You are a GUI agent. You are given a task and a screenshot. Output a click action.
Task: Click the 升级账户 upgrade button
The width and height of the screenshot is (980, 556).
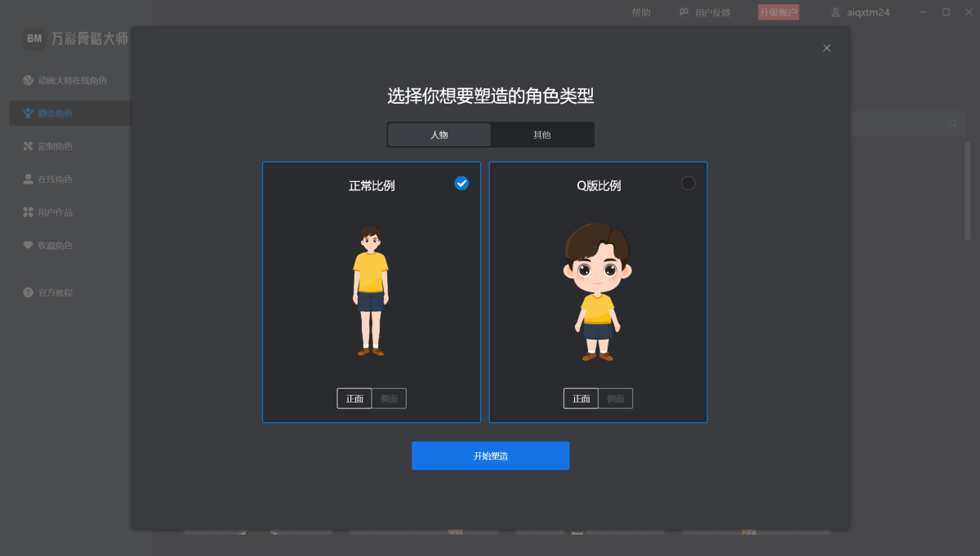(778, 12)
